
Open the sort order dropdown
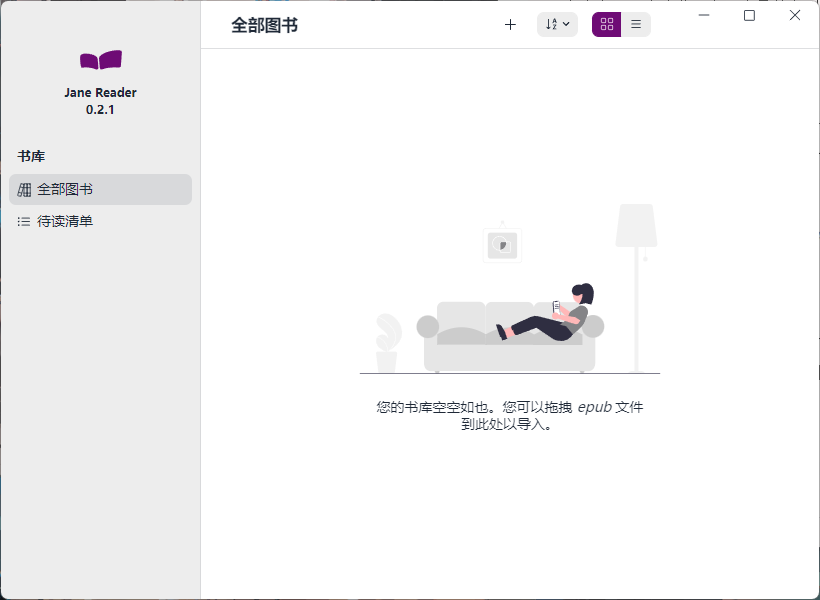(x=557, y=25)
